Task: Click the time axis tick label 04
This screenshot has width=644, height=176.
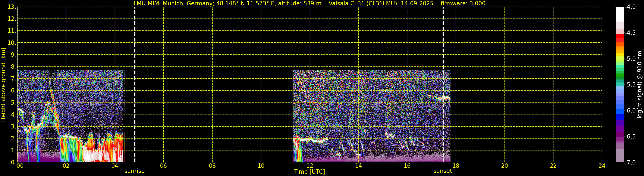Action: click(115, 166)
